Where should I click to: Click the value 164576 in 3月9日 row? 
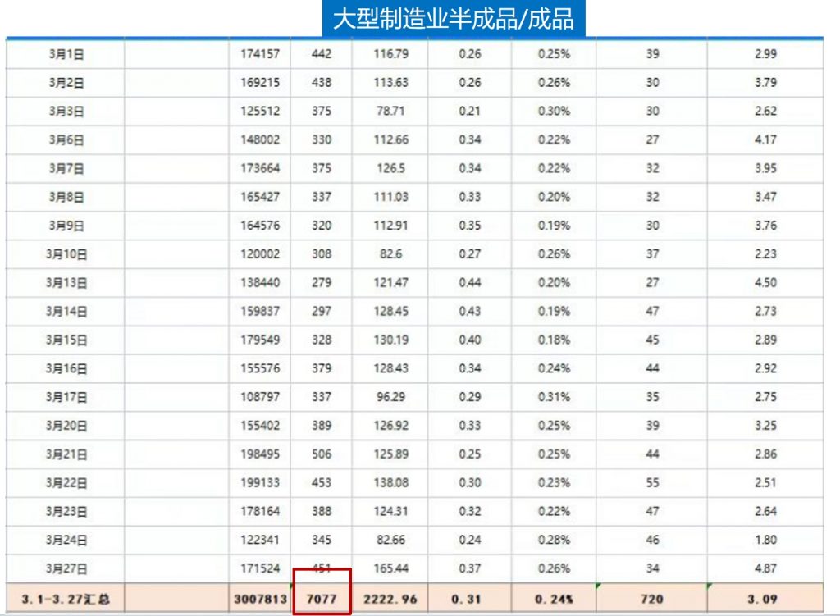[x=260, y=226]
